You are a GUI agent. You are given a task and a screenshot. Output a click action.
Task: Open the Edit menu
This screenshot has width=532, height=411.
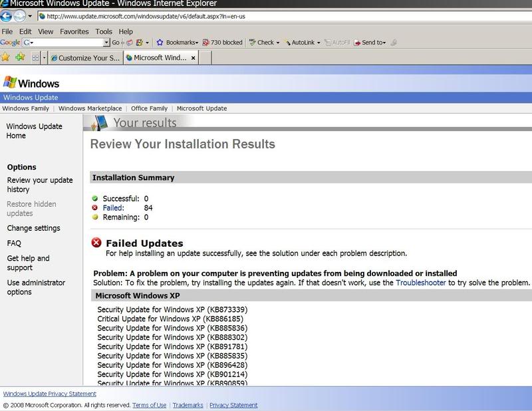coord(25,31)
